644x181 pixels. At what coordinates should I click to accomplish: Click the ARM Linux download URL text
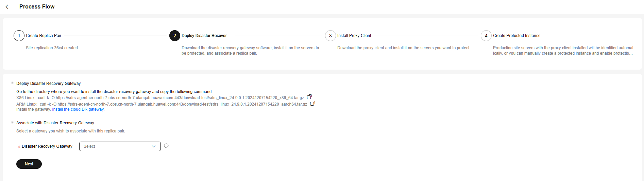click(182, 104)
